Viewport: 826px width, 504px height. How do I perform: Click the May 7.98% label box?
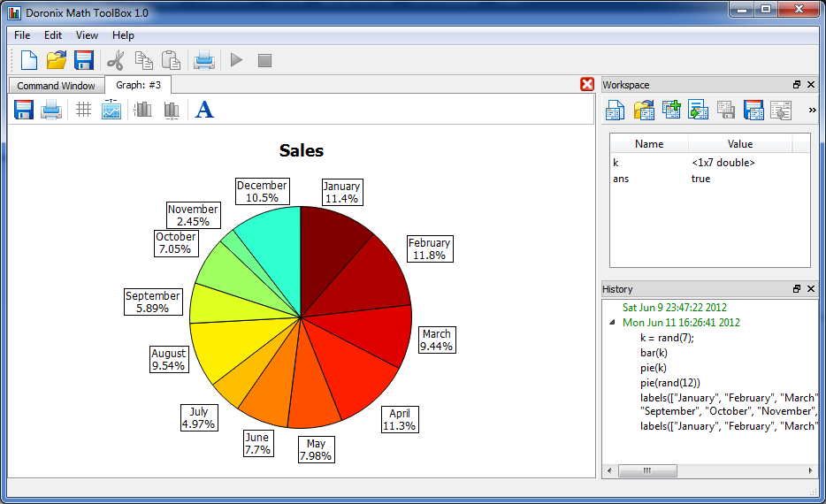pyautogui.click(x=316, y=450)
